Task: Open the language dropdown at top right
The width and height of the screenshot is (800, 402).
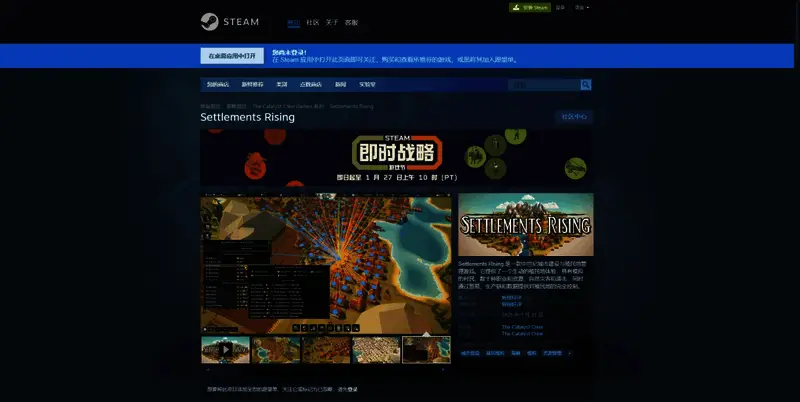Action: click(x=582, y=7)
